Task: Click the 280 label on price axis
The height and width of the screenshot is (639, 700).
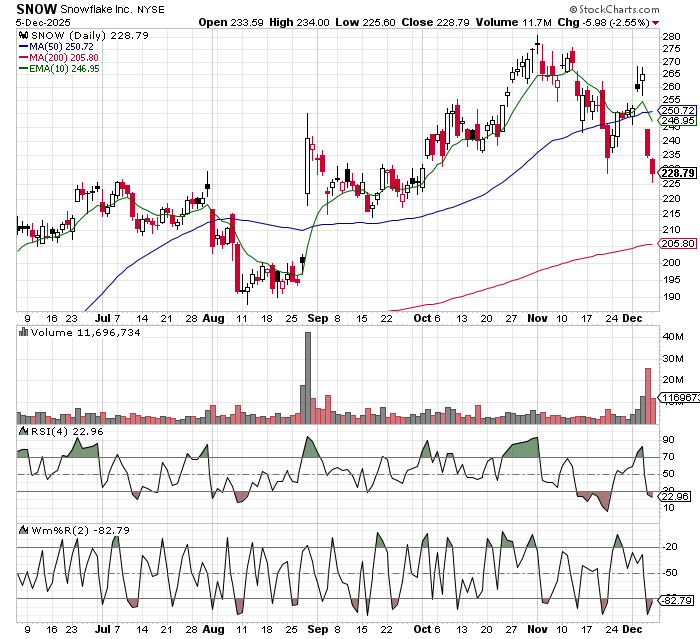Action: [x=671, y=36]
